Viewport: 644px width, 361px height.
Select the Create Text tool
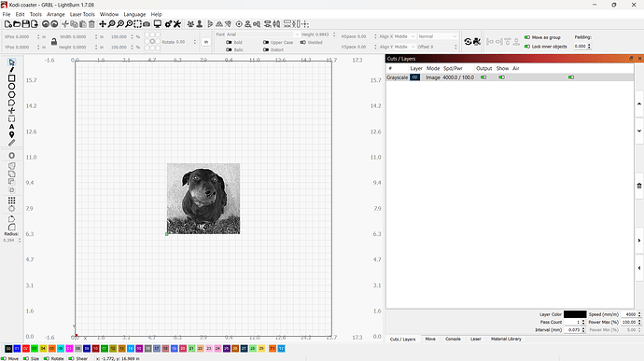point(11,127)
